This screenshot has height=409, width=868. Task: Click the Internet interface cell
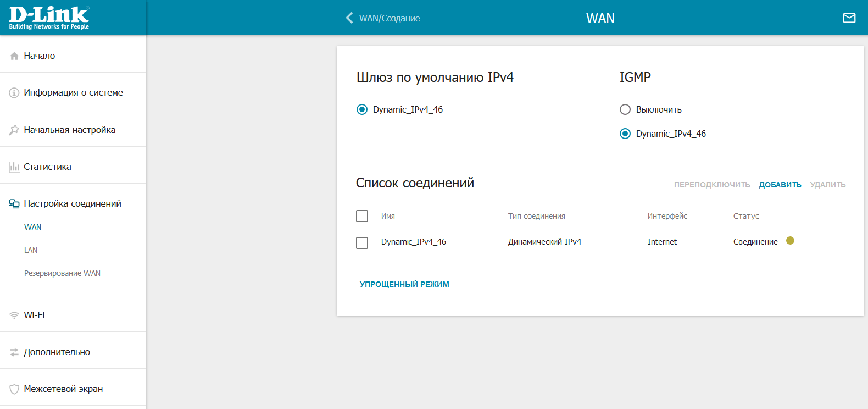pyautogui.click(x=662, y=242)
